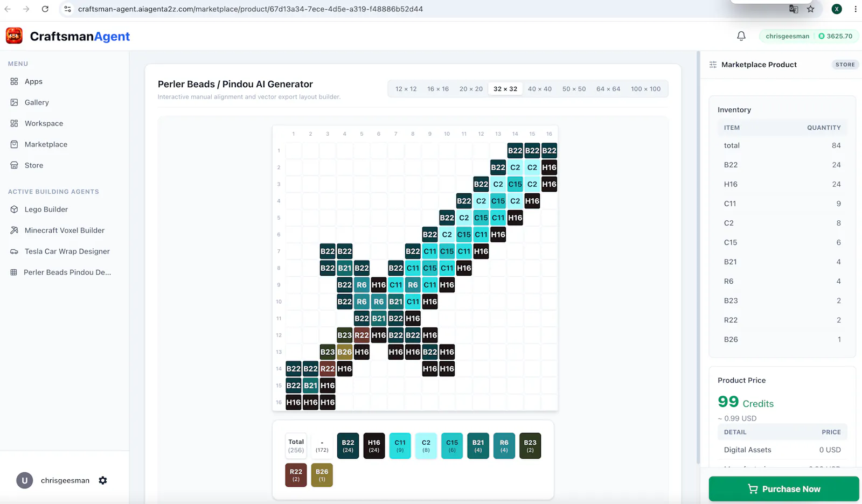Click the STORE badge button
The width and height of the screenshot is (862, 504).
click(845, 65)
